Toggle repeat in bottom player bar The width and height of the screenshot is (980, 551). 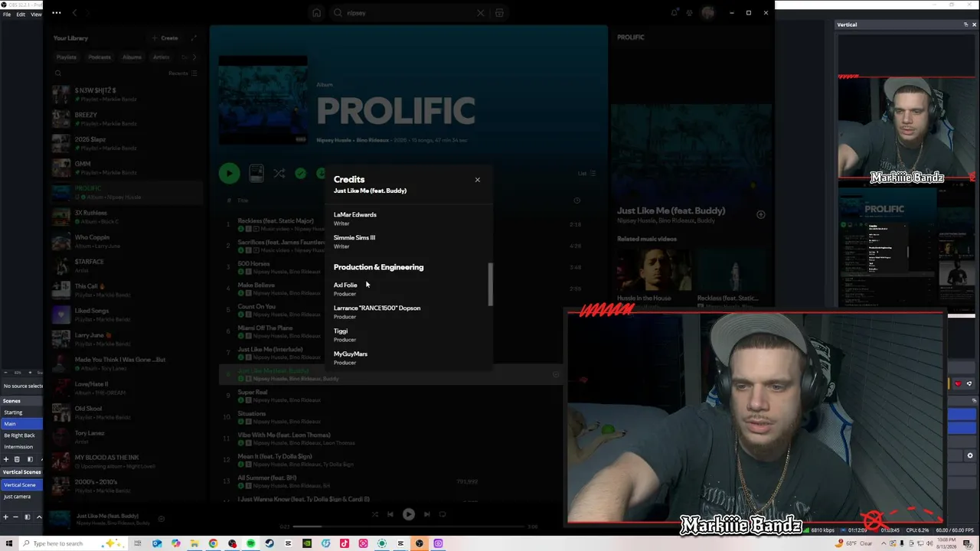tap(443, 514)
